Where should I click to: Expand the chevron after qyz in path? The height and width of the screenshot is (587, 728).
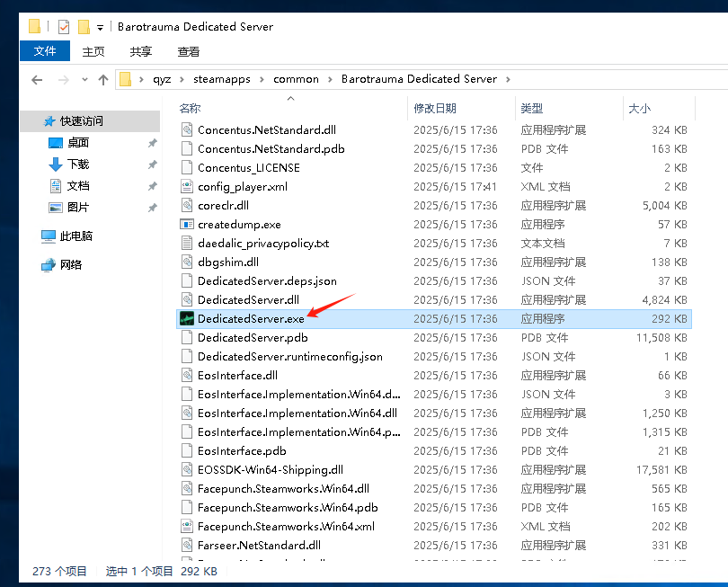point(182,79)
